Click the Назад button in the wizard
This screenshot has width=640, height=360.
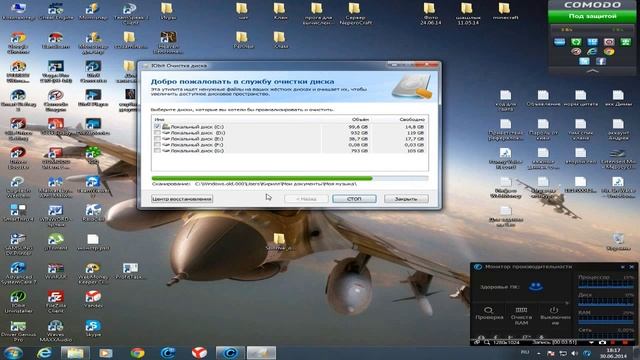(x=306, y=199)
